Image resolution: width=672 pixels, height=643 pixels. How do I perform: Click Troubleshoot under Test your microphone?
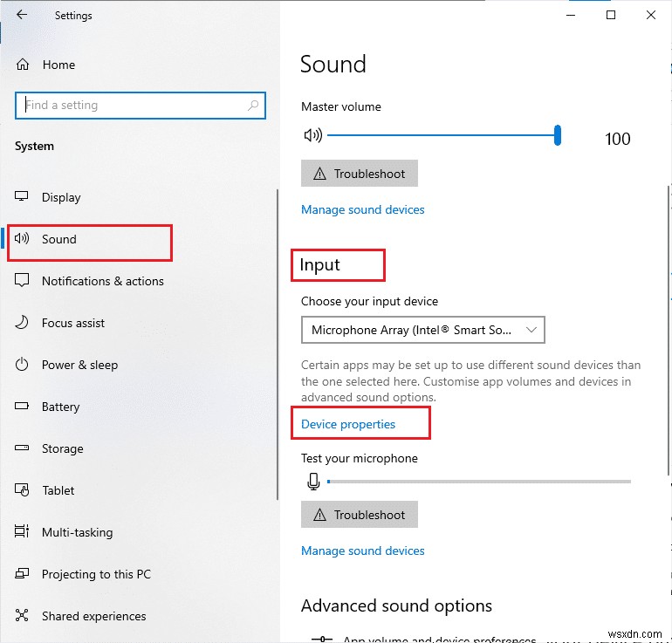(360, 515)
